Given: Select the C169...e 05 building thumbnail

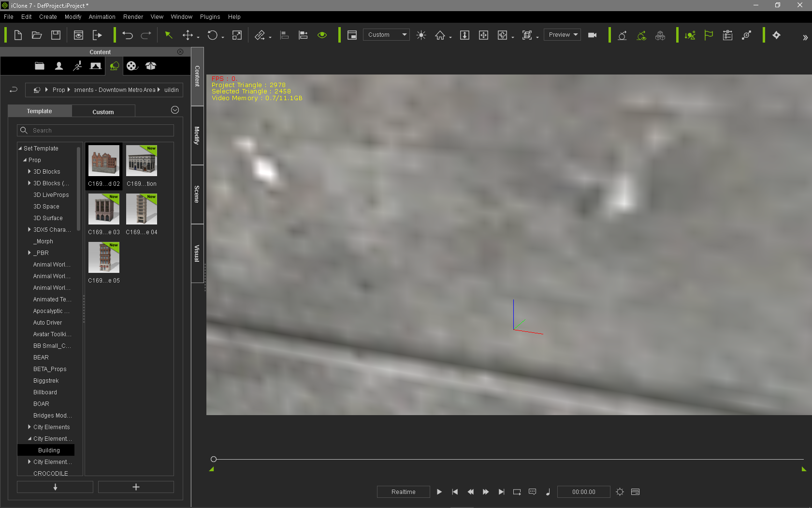Looking at the screenshot, I should click(104, 263).
